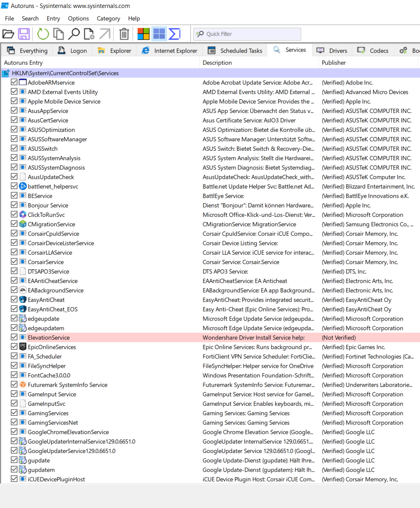Click the Jump to Entry arrow icon
This screenshot has width=420, height=508.
[x=105, y=34]
